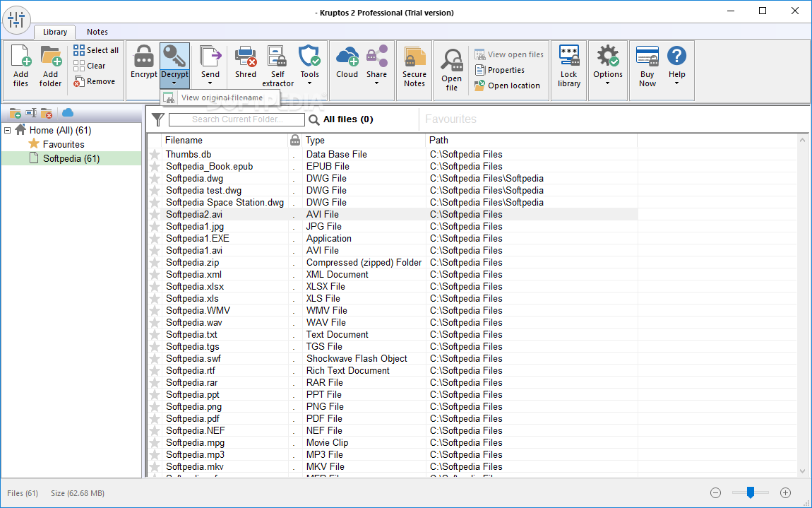Image resolution: width=812 pixels, height=508 pixels.
Task: Sort by the Path column header
Action: (x=531, y=141)
